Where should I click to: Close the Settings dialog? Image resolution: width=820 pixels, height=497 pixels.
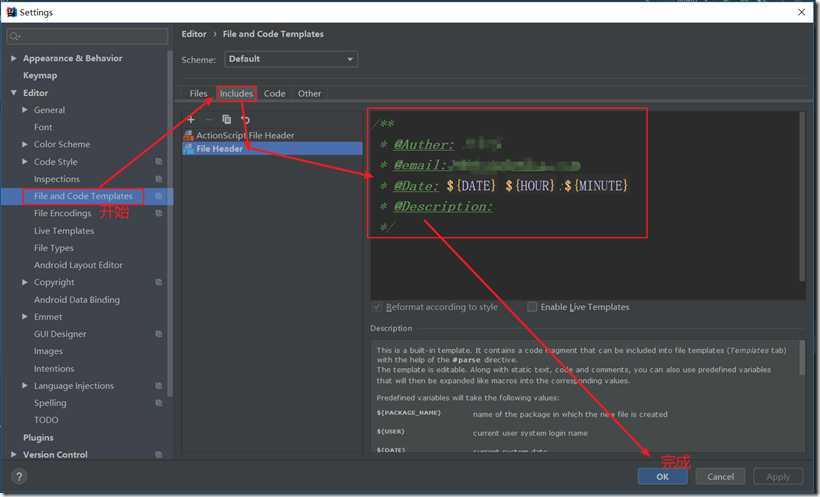click(x=801, y=12)
